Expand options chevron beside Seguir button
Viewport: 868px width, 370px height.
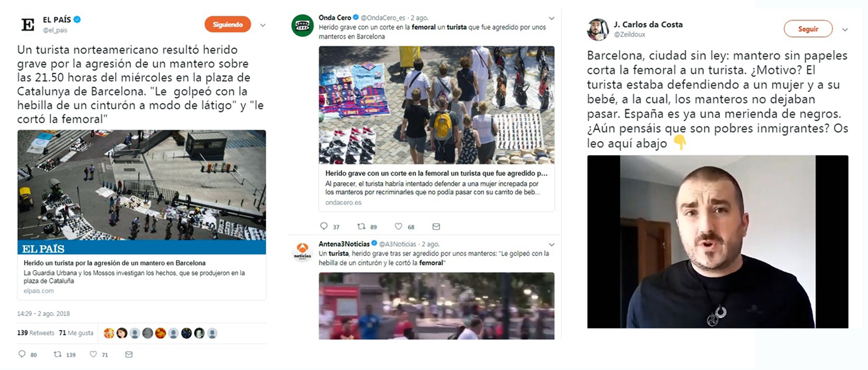coord(845,30)
